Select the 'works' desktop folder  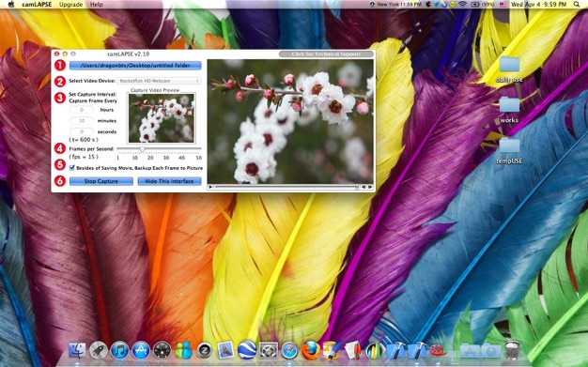pyautogui.click(x=509, y=110)
